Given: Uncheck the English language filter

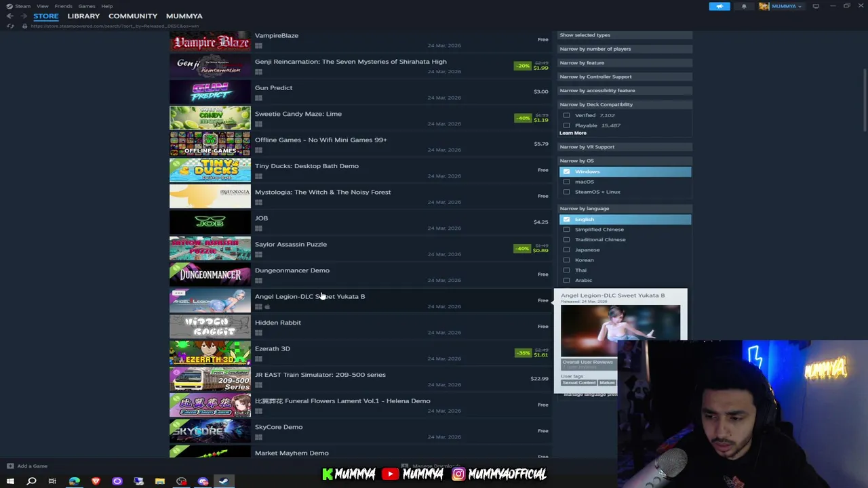Looking at the screenshot, I should 566,220.
